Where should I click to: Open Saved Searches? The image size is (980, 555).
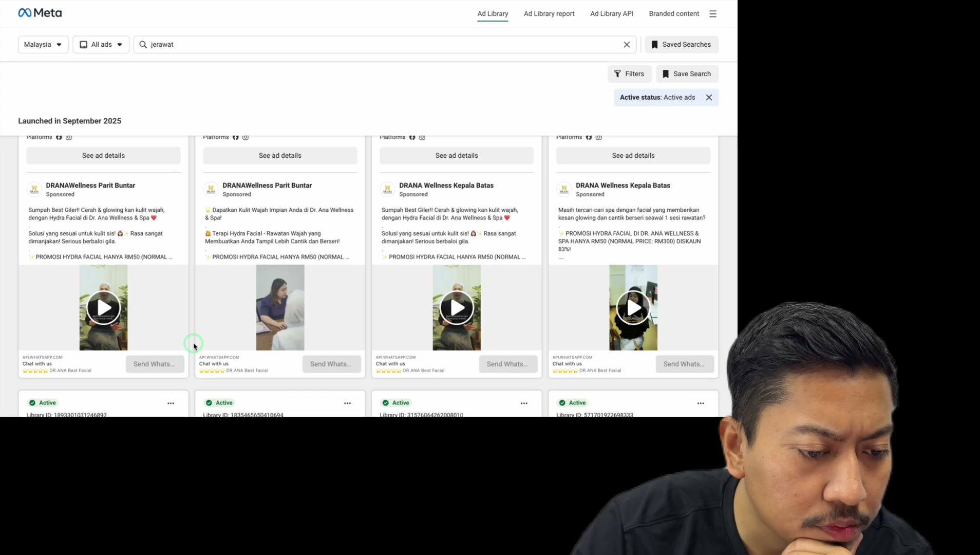pyautogui.click(x=681, y=45)
